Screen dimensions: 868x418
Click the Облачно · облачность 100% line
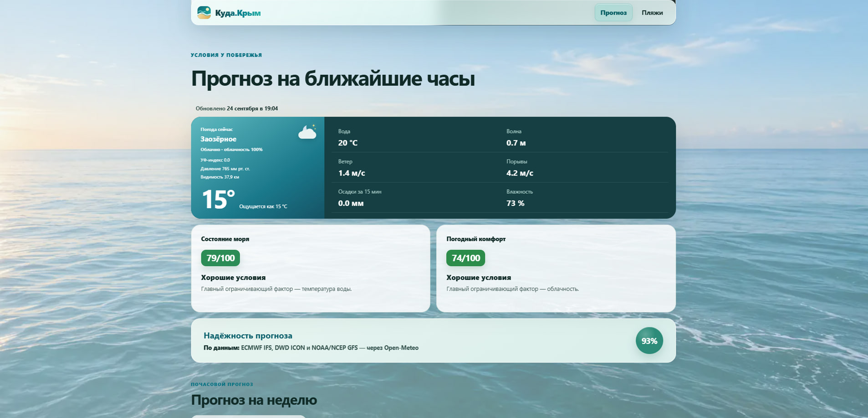(231, 150)
